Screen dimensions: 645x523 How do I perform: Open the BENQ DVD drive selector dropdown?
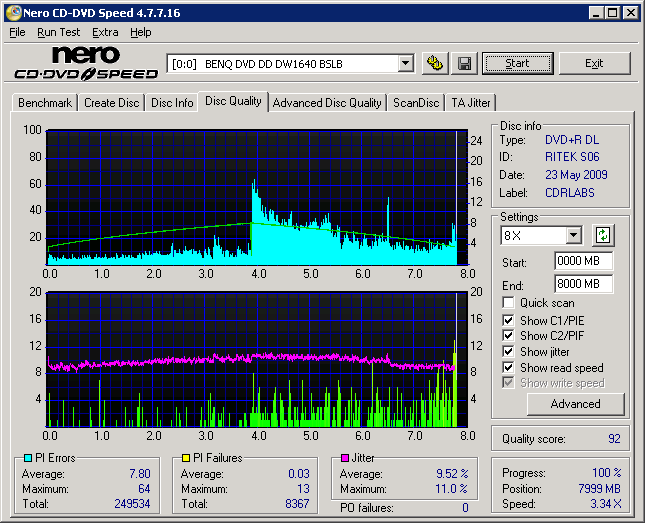coord(405,63)
